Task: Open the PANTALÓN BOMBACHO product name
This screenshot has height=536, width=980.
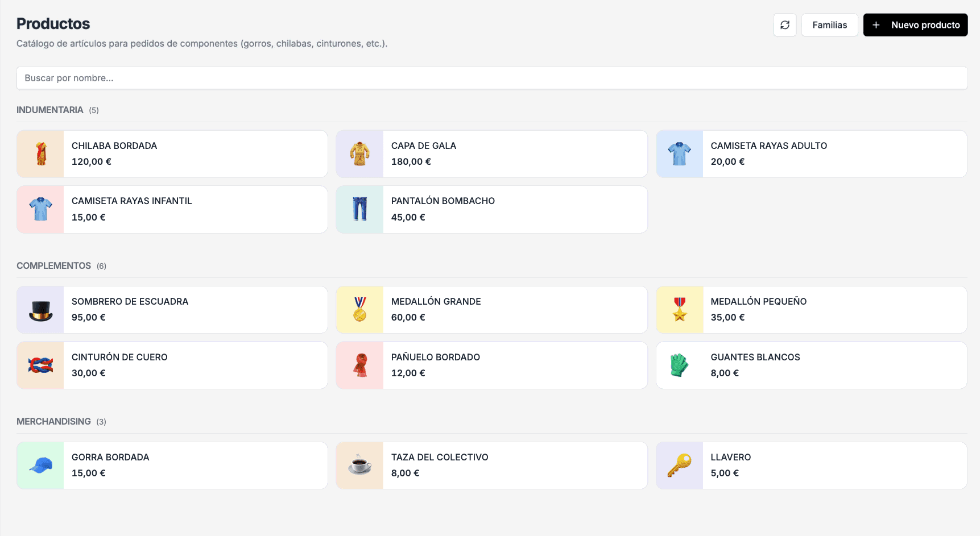Action: (x=443, y=201)
